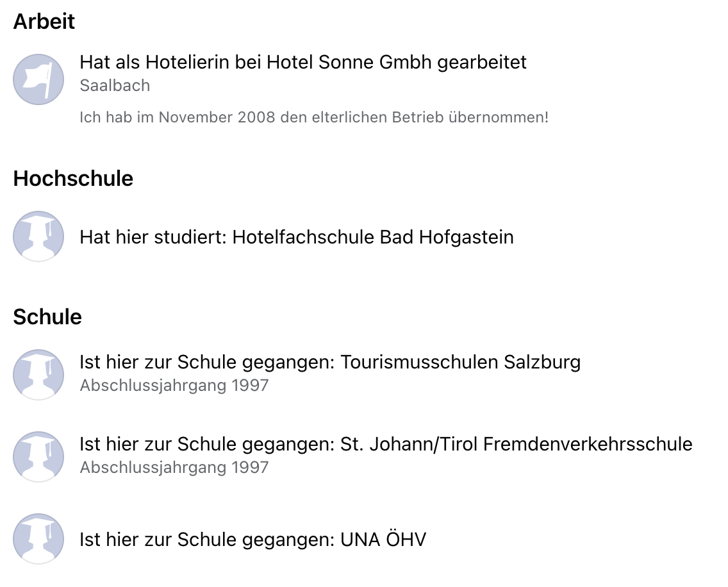Click 'Hat hier studiert' text
The image size is (728, 587).
click(153, 237)
